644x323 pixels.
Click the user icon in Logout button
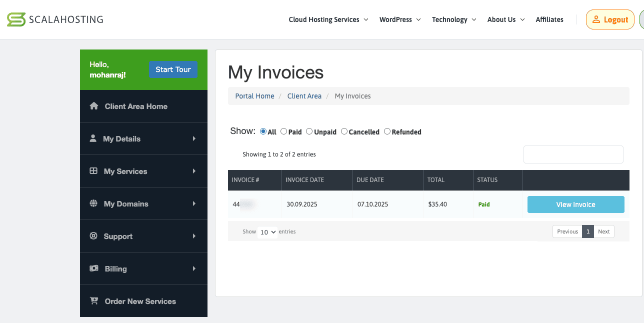[x=596, y=19]
